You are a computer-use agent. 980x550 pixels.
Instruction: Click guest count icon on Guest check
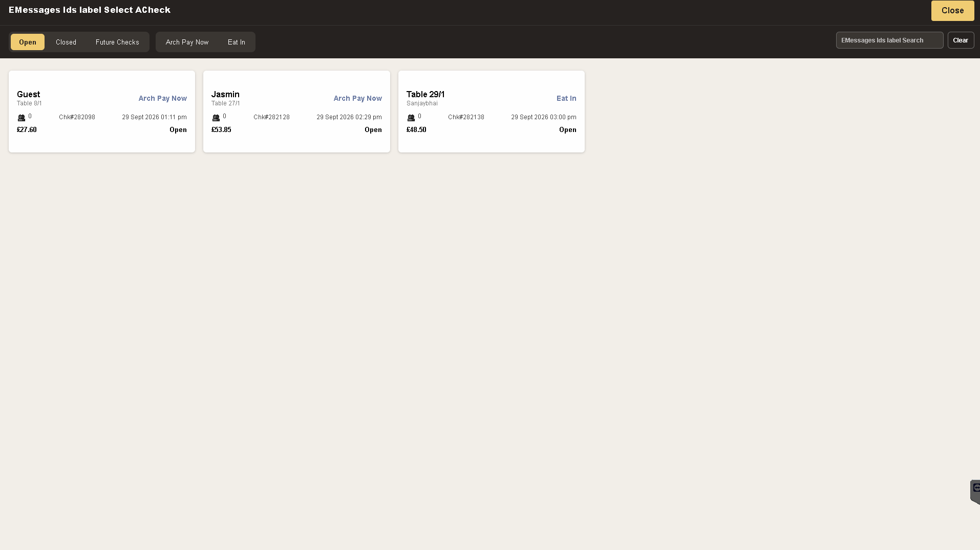point(22,118)
